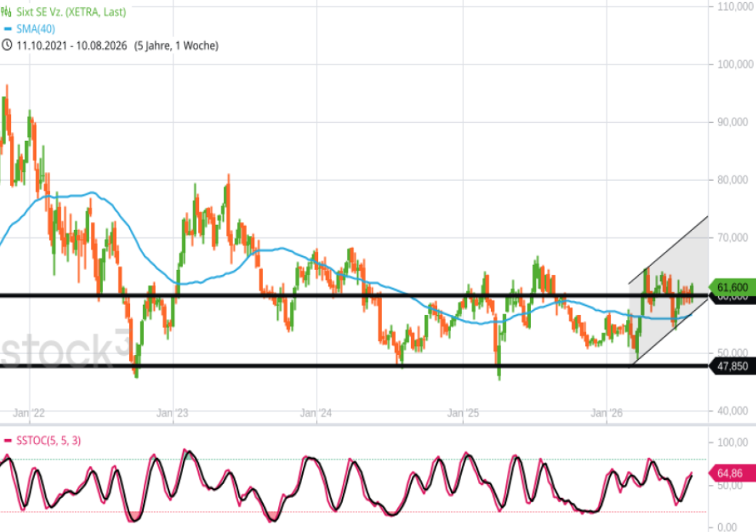Select the SSTOC(5, 5, 3) indicator label
This screenshot has width=756, height=532.
48,441
